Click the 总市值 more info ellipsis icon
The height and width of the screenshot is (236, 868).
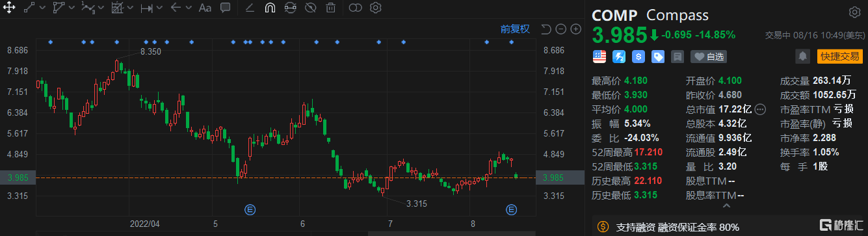click(x=761, y=109)
